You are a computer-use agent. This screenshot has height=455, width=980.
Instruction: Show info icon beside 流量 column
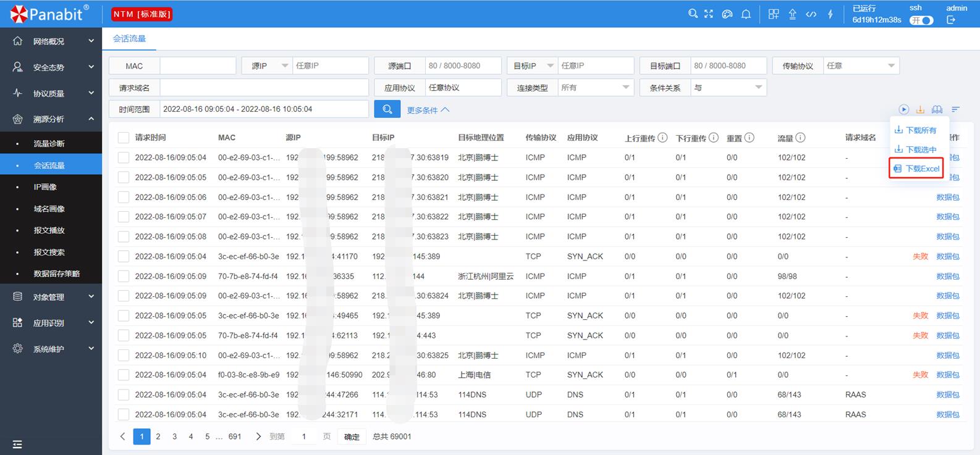(x=800, y=138)
